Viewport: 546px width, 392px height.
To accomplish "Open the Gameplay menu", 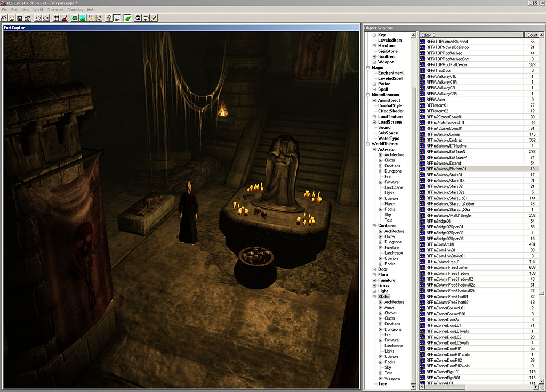I will pyautogui.click(x=75, y=10).
